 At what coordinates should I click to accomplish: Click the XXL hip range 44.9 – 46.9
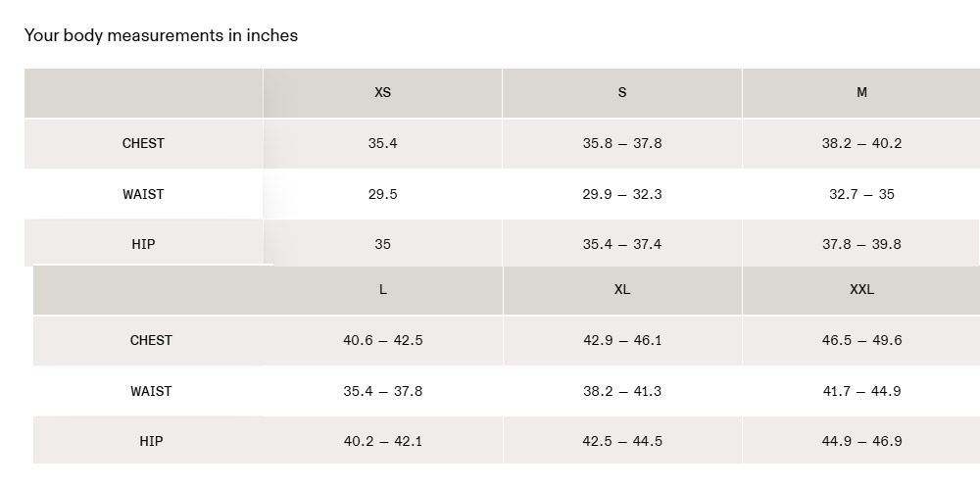pyautogui.click(x=861, y=441)
